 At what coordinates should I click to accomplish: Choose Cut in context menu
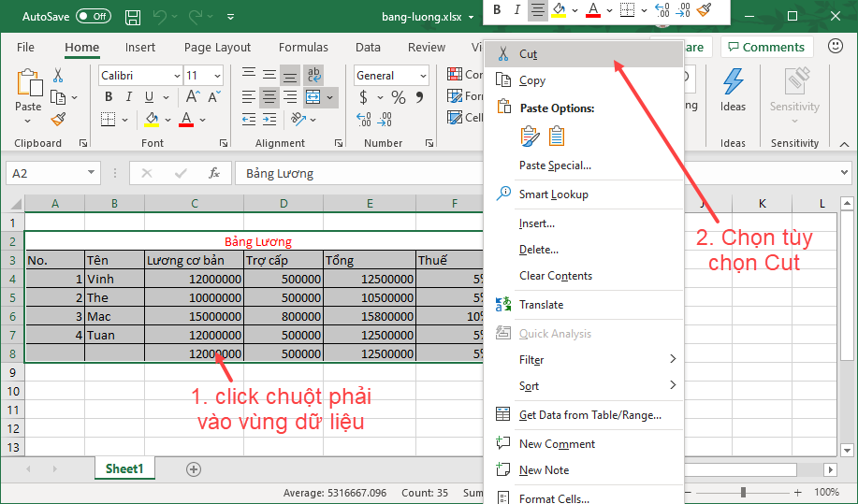584,54
